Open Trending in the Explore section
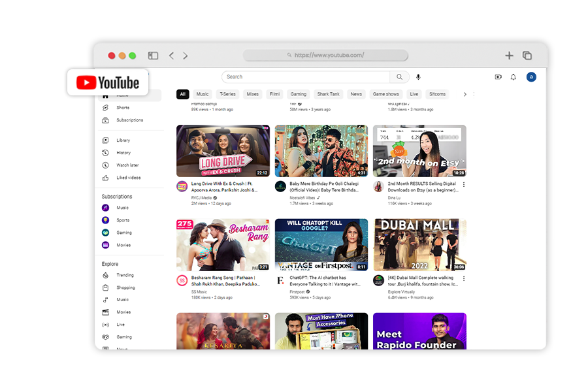This screenshot has width=588, height=392. coord(124,274)
